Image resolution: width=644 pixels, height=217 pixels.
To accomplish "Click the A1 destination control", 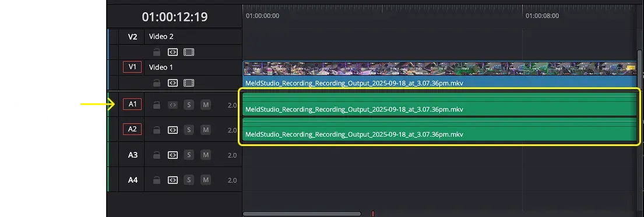I will pyautogui.click(x=132, y=104).
